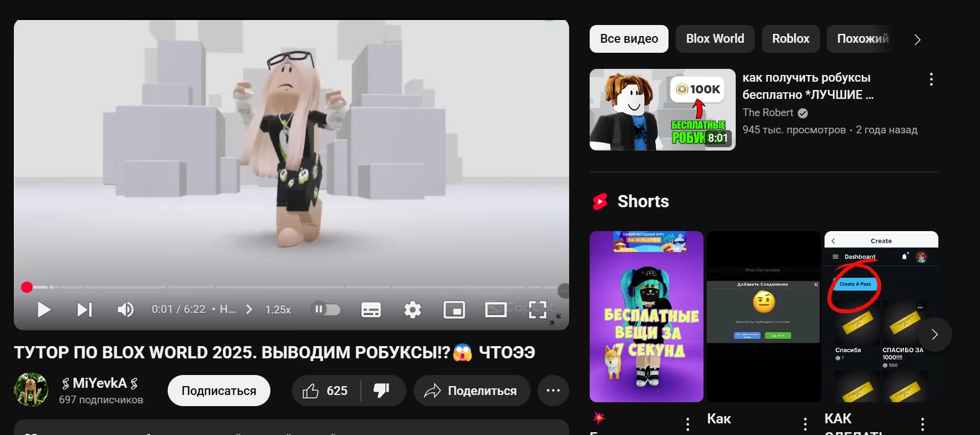Enable miniplayer mode

(454, 309)
